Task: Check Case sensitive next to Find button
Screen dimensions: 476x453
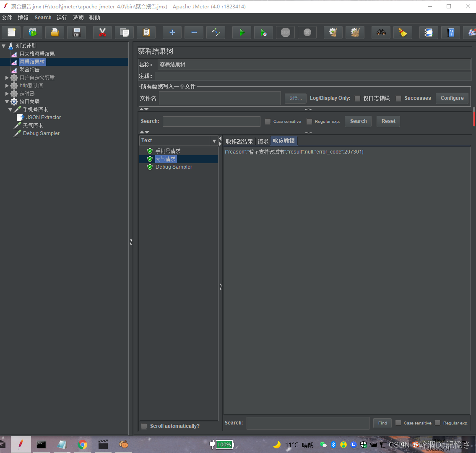Action: point(398,423)
